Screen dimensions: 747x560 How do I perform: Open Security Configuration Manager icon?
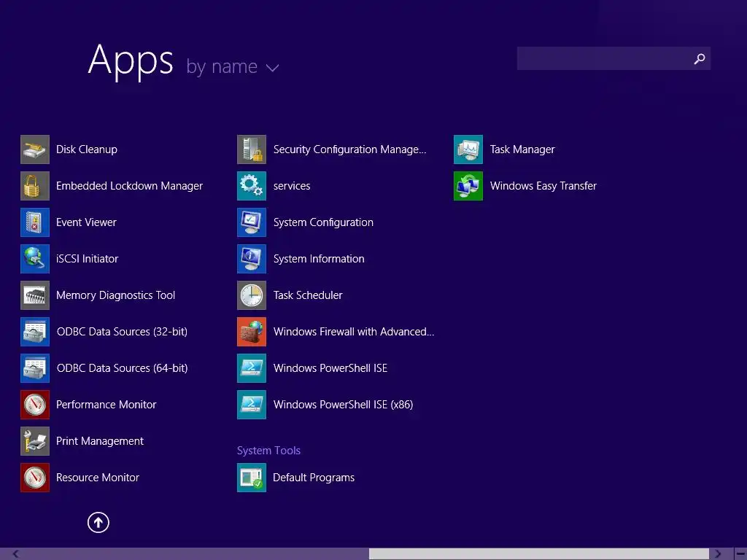click(x=252, y=149)
